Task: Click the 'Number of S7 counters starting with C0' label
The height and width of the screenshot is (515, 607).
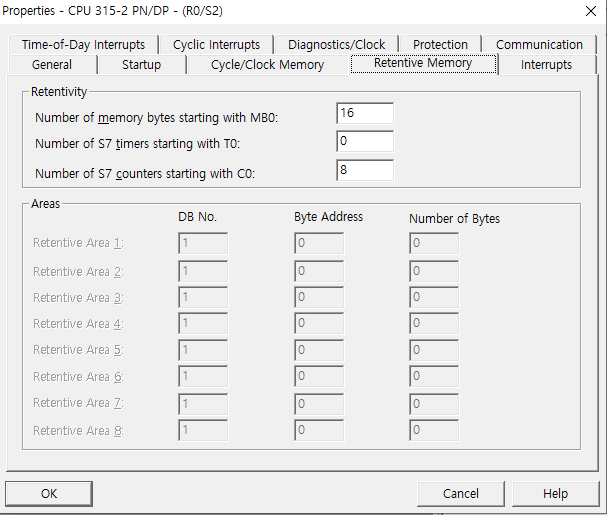Action: tap(145, 173)
